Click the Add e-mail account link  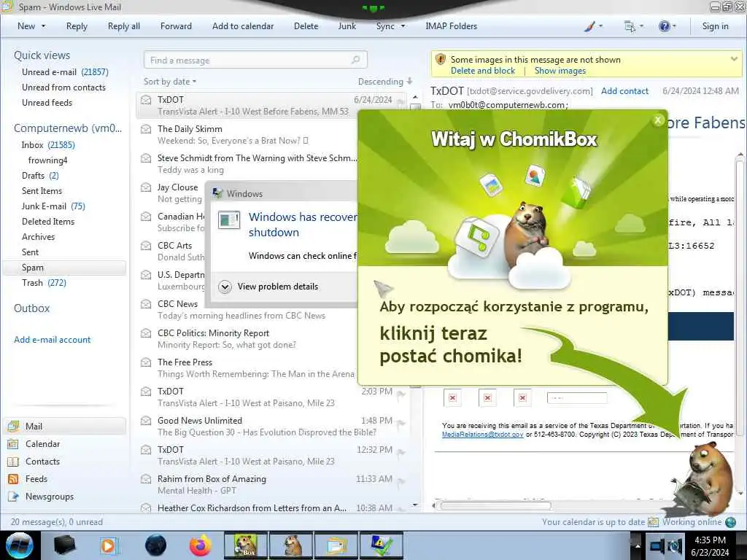coord(53,340)
